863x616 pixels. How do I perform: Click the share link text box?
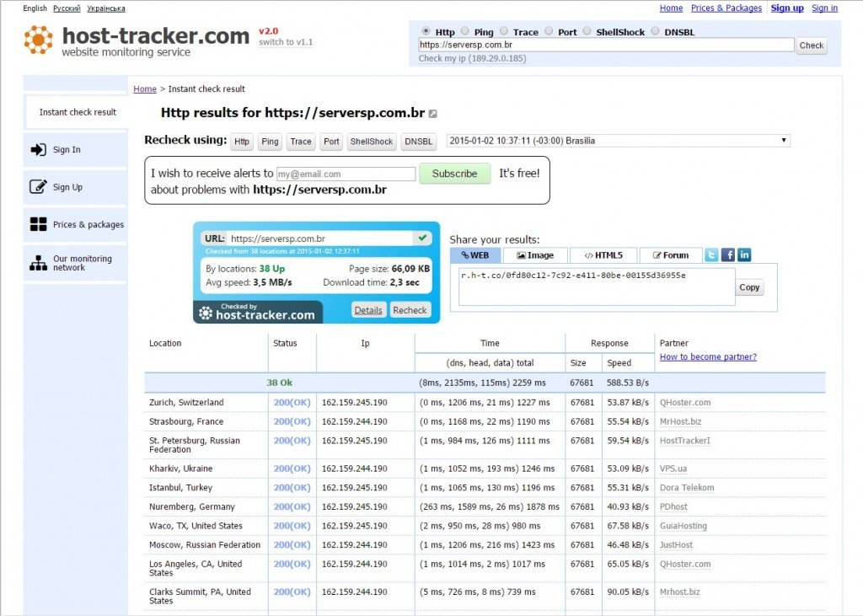pos(597,287)
